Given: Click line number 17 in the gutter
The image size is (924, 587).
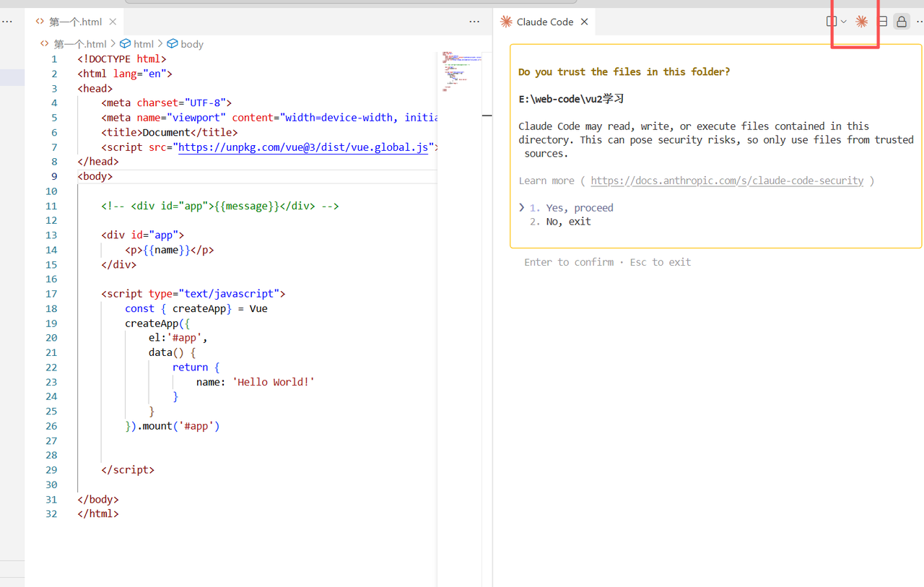Looking at the screenshot, I should [51, 294].
